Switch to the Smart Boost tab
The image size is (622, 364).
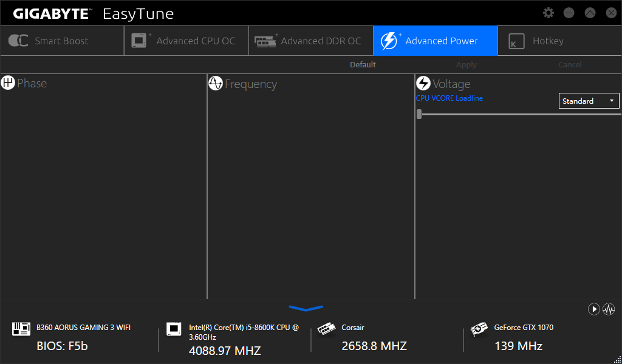(x=63, y=41)
